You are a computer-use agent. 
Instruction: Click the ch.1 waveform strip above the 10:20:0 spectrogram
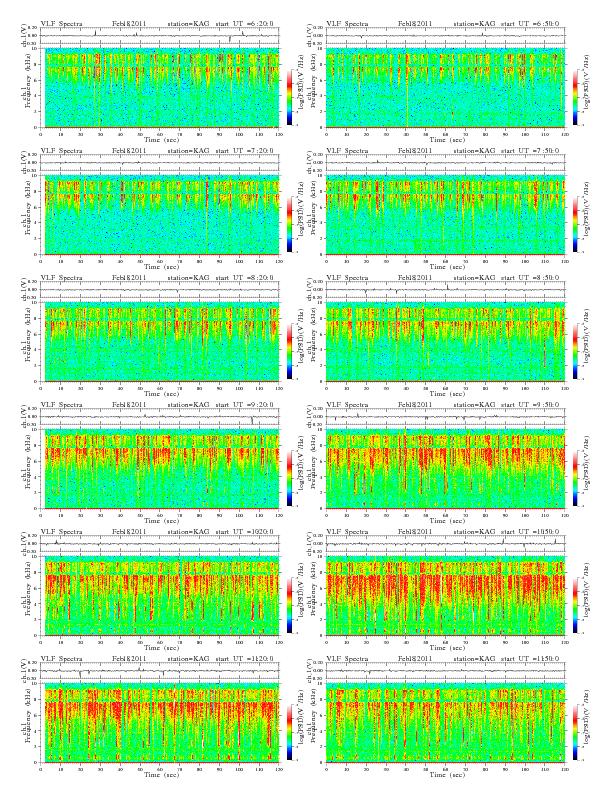point(160,544)
